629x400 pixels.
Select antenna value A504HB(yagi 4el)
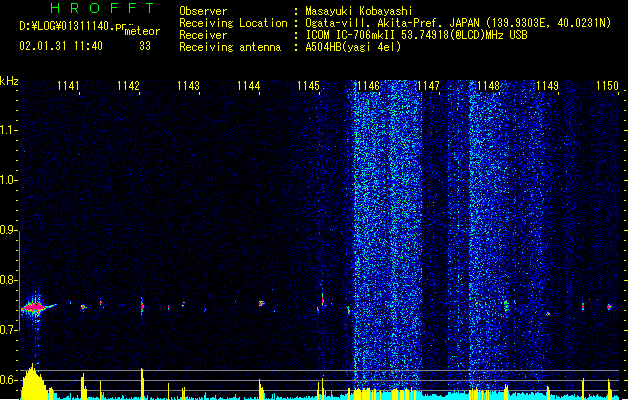(353, 47)
